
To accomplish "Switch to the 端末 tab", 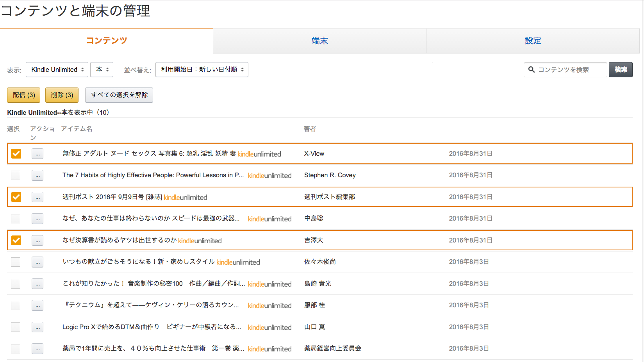I will pos(319,41).
